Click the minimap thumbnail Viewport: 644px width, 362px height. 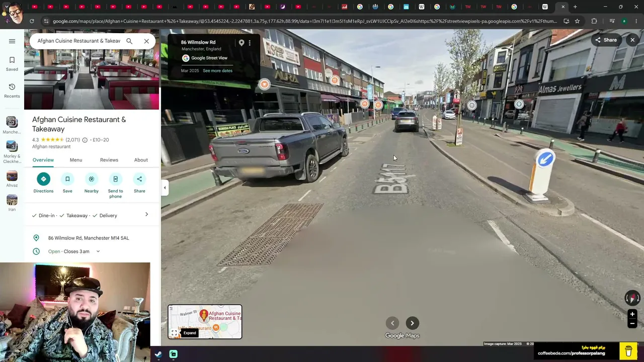pos(205,322)
